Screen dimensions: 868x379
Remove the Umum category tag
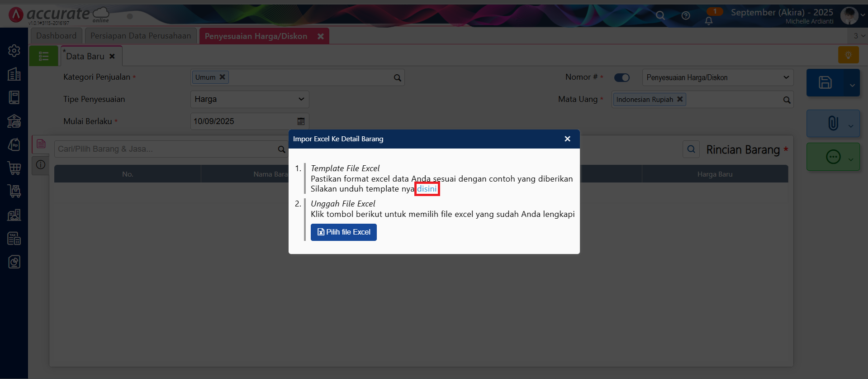222,77
